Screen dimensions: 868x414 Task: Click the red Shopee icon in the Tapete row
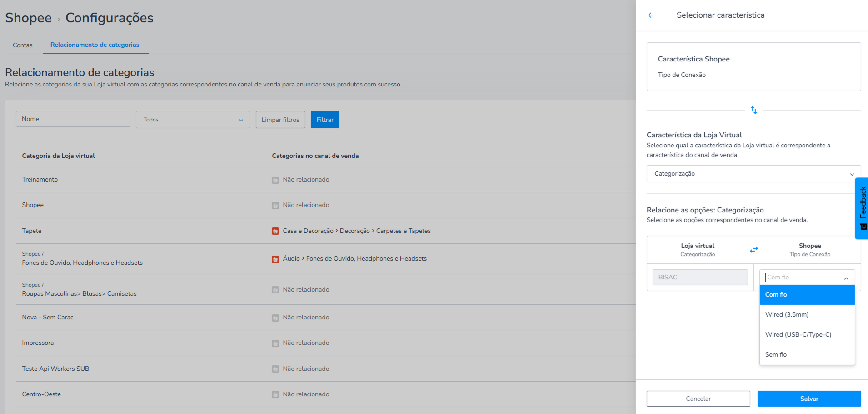[275, 231]
